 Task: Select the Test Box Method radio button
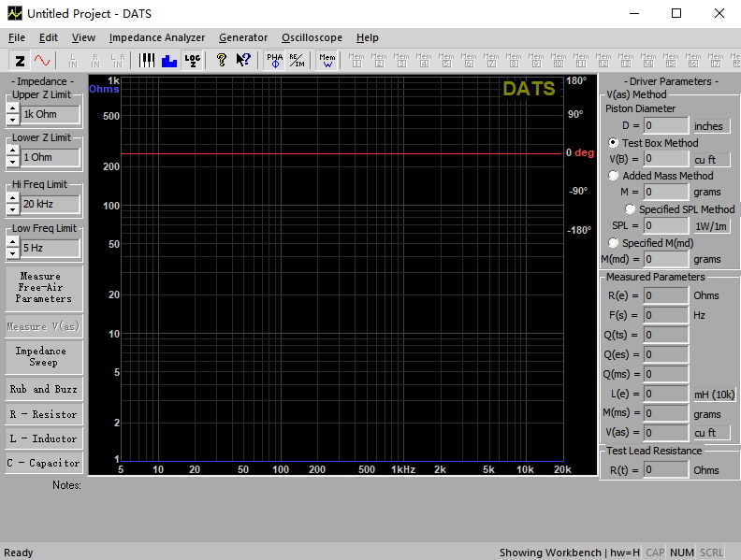614,143
